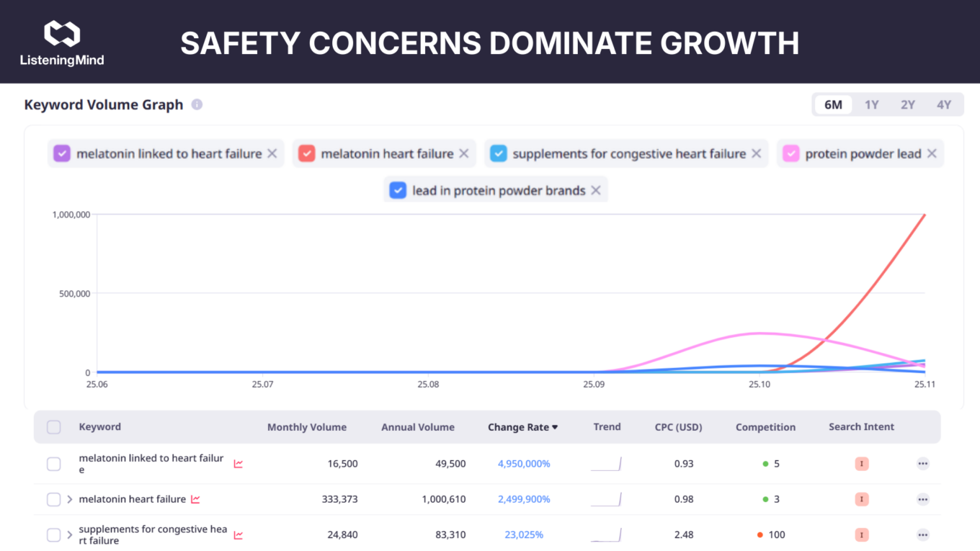This screenshot has width=980, height=551.
Task: Click the ListeningMind logo
Action: click(62, 43)
